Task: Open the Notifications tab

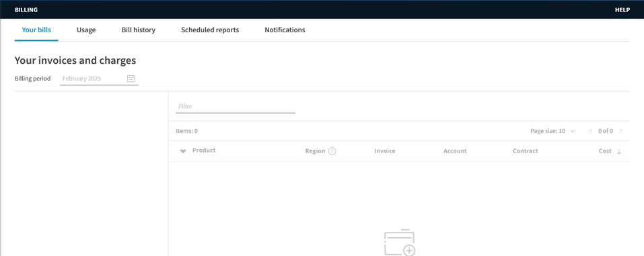Action: tap(285, 30)
